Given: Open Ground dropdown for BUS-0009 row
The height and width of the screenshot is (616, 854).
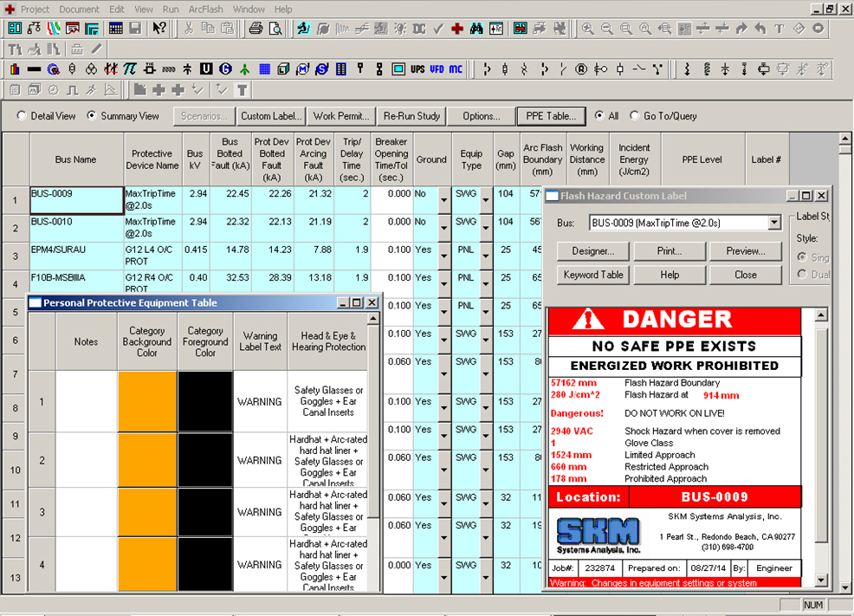Looking at the screenshot, I should (443, 200).
